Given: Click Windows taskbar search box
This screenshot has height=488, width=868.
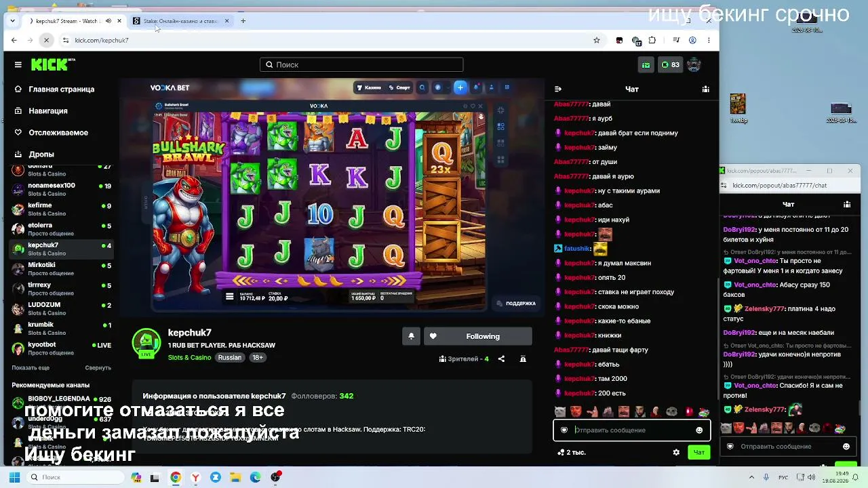Looking at the screenshot, I should pos(75,477).
